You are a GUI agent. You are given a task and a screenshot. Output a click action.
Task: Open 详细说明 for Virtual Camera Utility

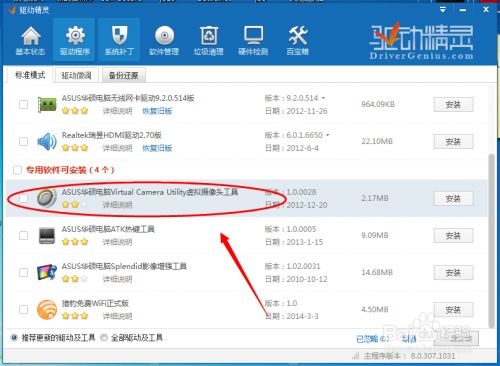(117, 205)
